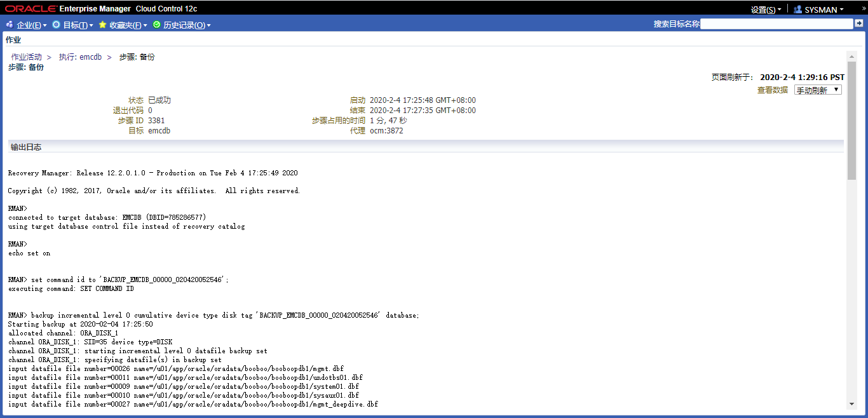868x418 pixels.
Task: Click the blue Targets bullseye icon
Action: [57, 25]
